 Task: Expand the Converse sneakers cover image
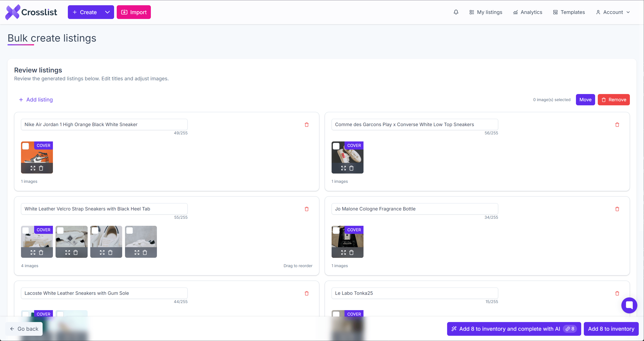(x=344, y=168)
